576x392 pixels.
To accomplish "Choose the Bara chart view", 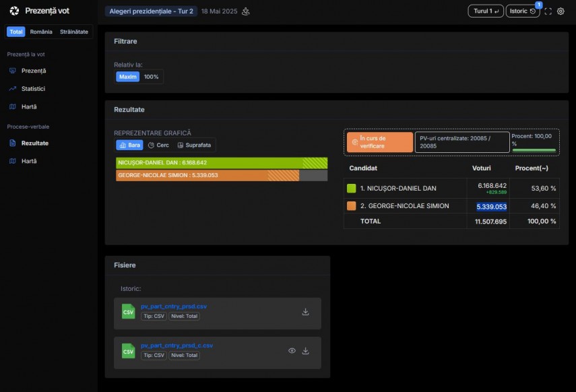I will [x=129, y=145].
